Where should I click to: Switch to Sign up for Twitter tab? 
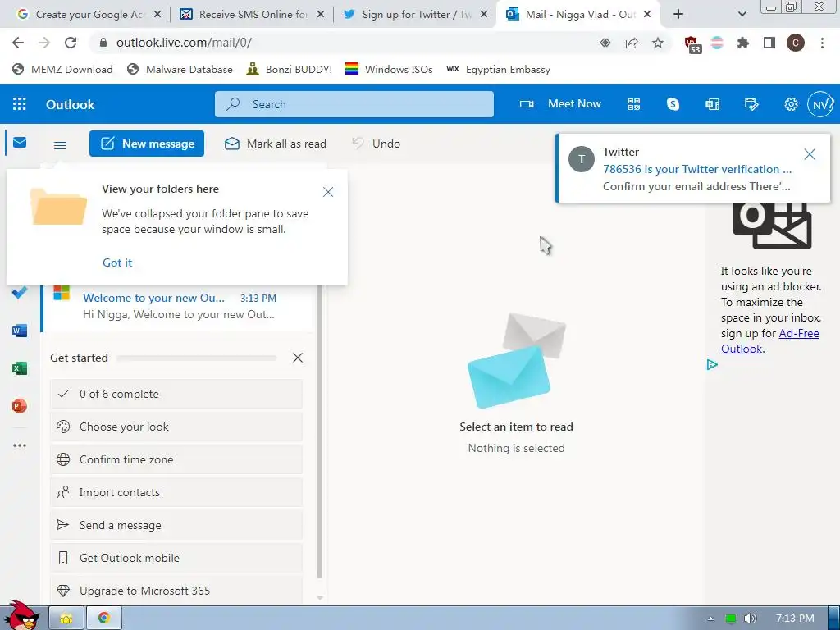click(x=415, y=15)
